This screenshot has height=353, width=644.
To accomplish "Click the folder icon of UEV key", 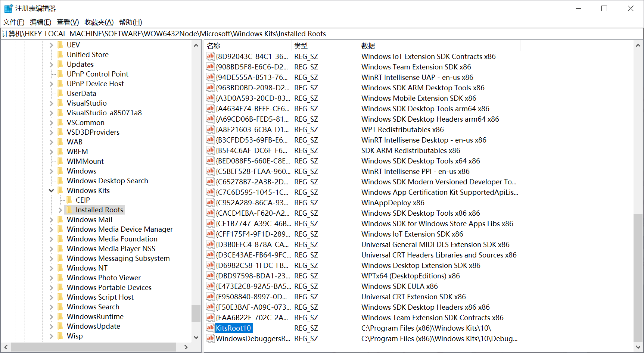I will (x=60, y=45).
